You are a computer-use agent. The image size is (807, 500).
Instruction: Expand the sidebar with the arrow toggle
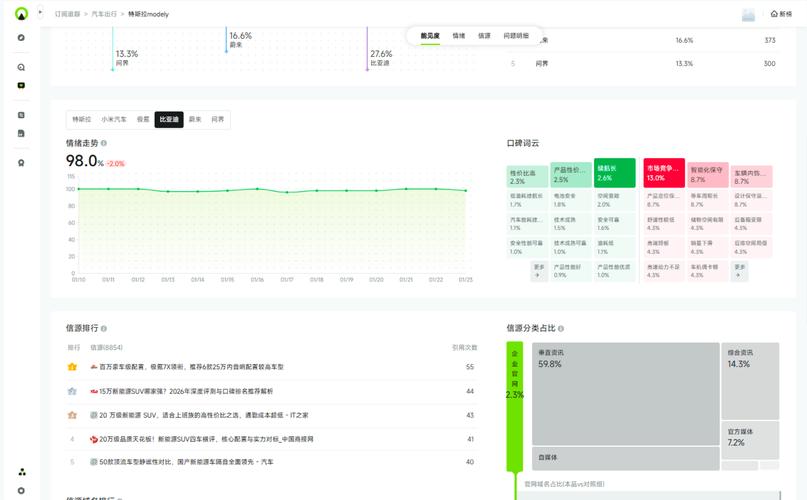coord(40,12)
